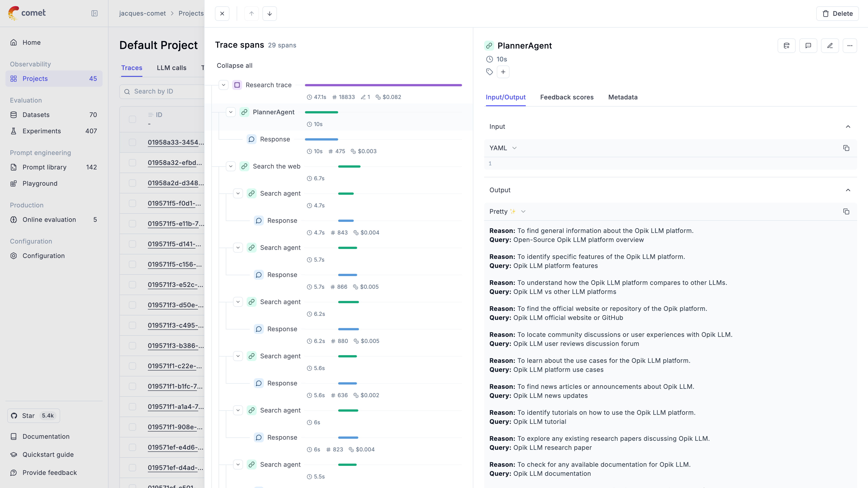Add PlannerAgent span to dataset
This screenshot has height=488, width=868.
coord(786,45)
